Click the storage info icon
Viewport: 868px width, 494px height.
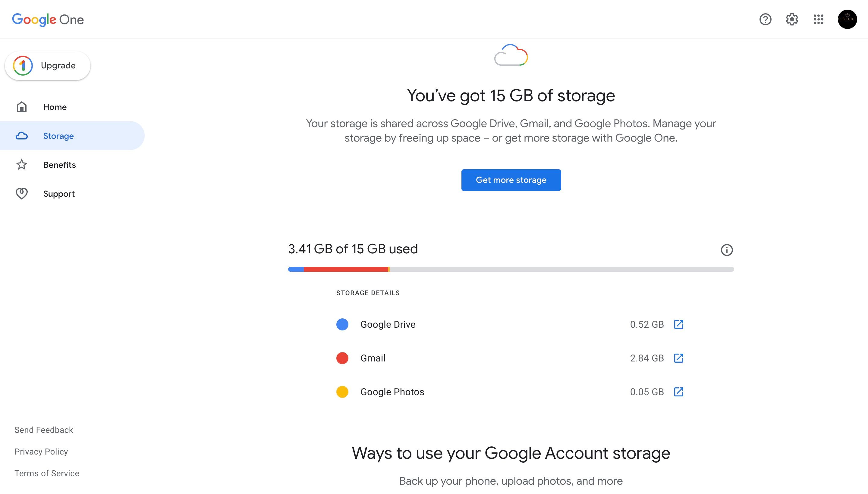[726, 250]
